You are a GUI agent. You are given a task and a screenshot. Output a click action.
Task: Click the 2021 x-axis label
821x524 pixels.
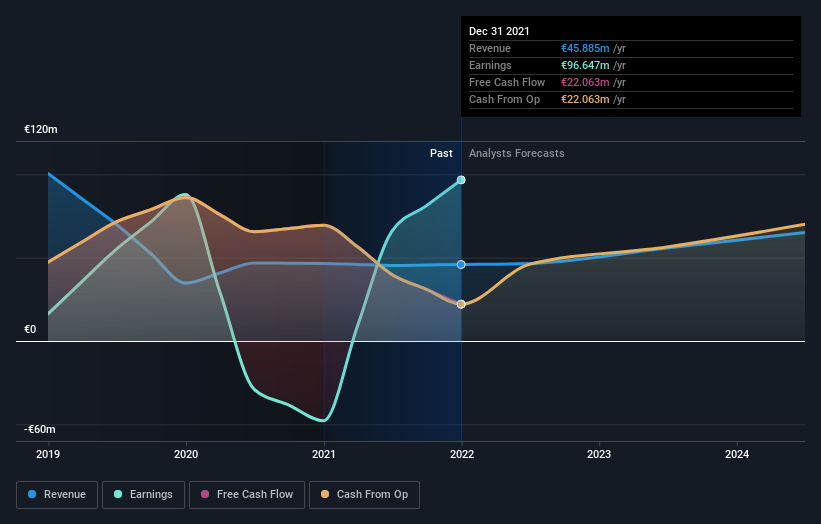(x=324, y=454)
